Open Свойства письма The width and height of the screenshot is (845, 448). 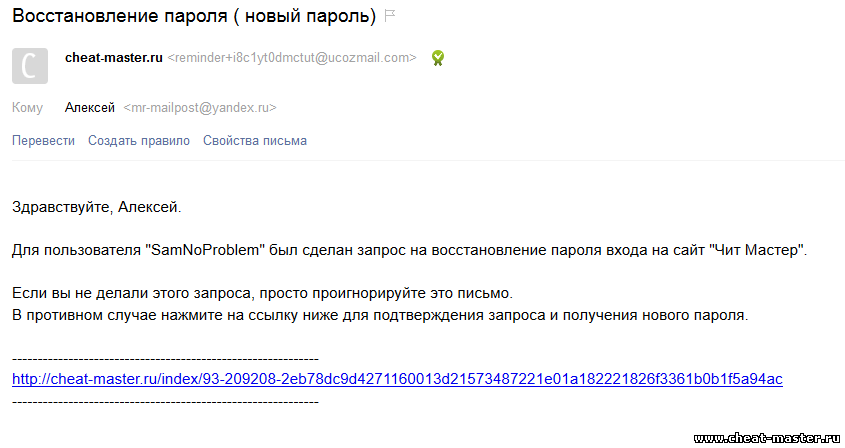(x=255, y=141)
